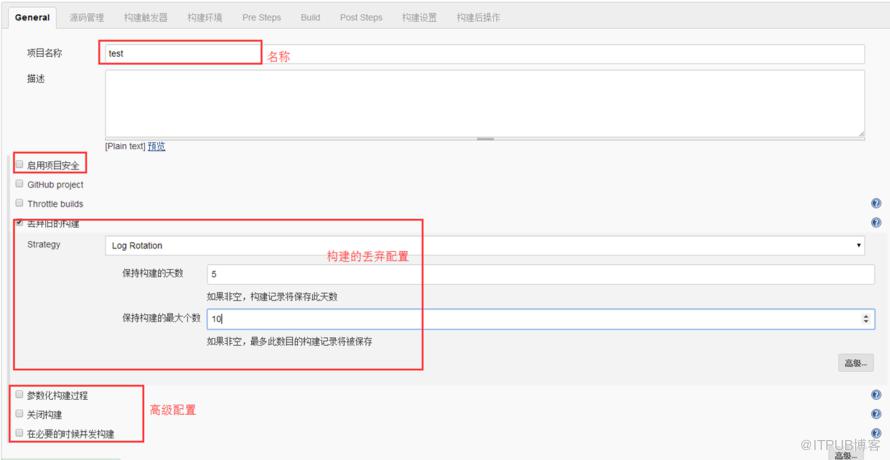Open the 构建后操作 tab

click(478, 18)
